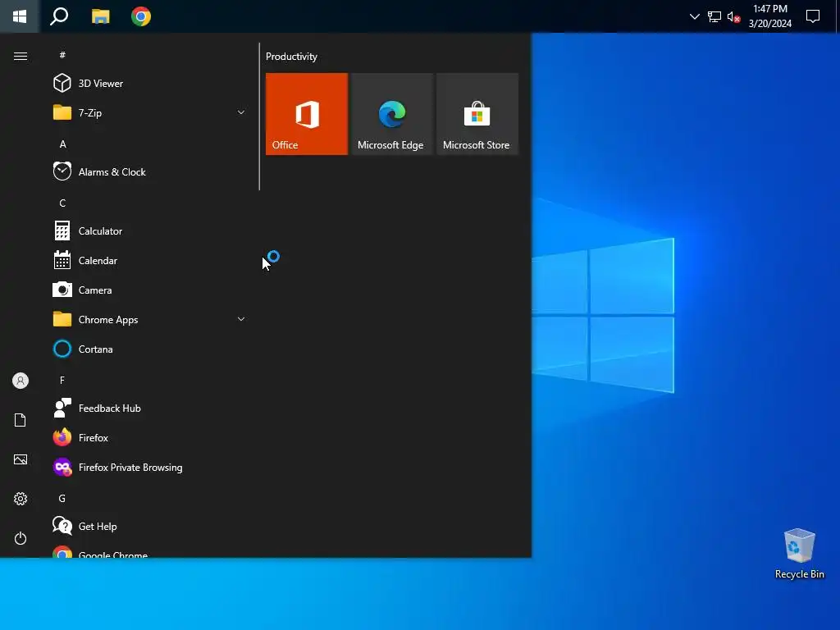Open the clock showing 1:47 PM
This screenshot has height=630, width=840.
coord(770,16)
